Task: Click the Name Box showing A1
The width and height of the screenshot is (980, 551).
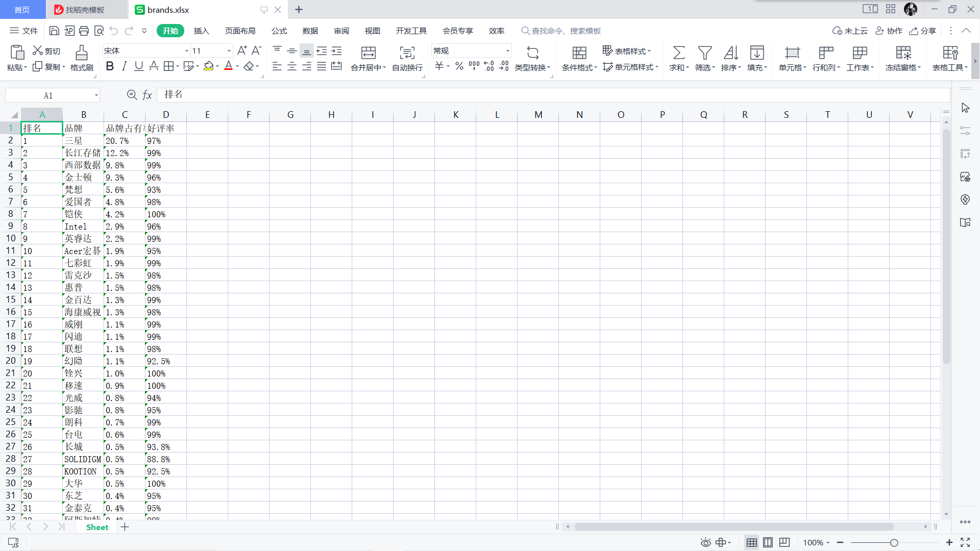Action: (x=48, y=95)
